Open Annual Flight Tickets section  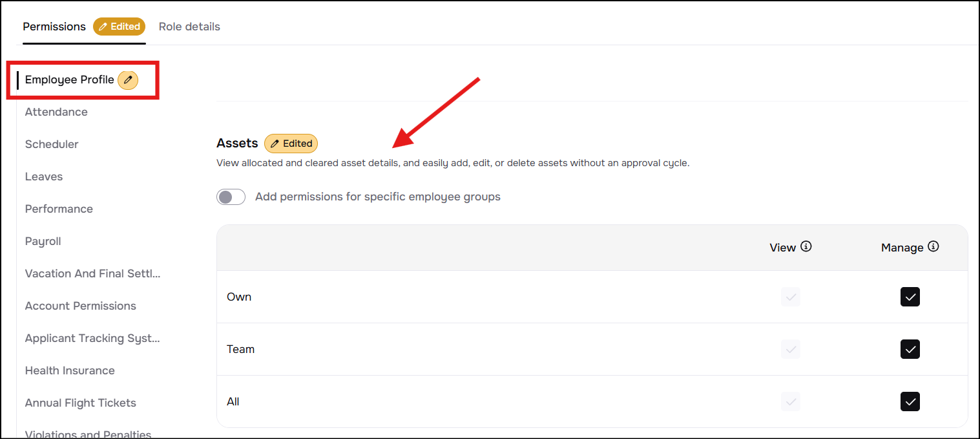coord(81,403)
